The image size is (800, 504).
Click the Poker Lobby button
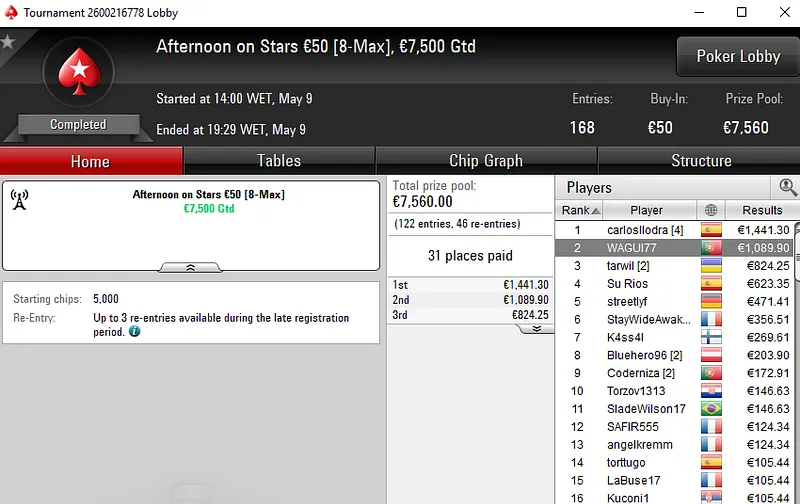point(737,57)
